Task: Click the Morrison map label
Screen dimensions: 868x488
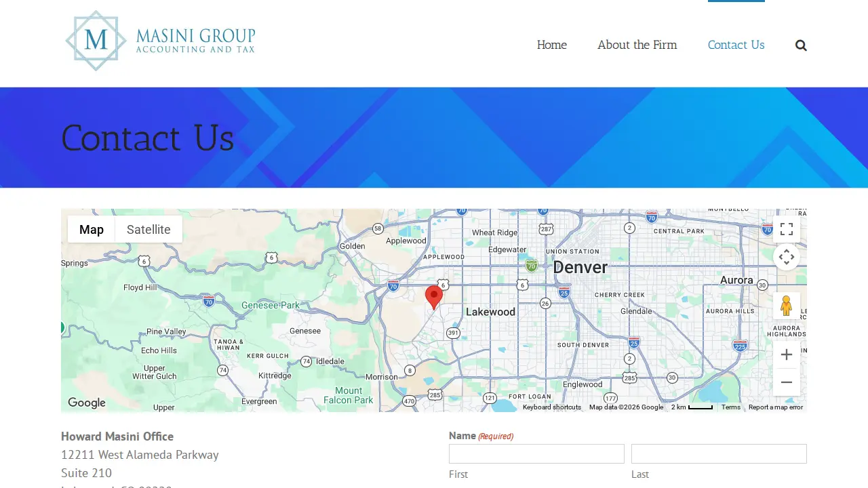Action: tap(382, 377)
